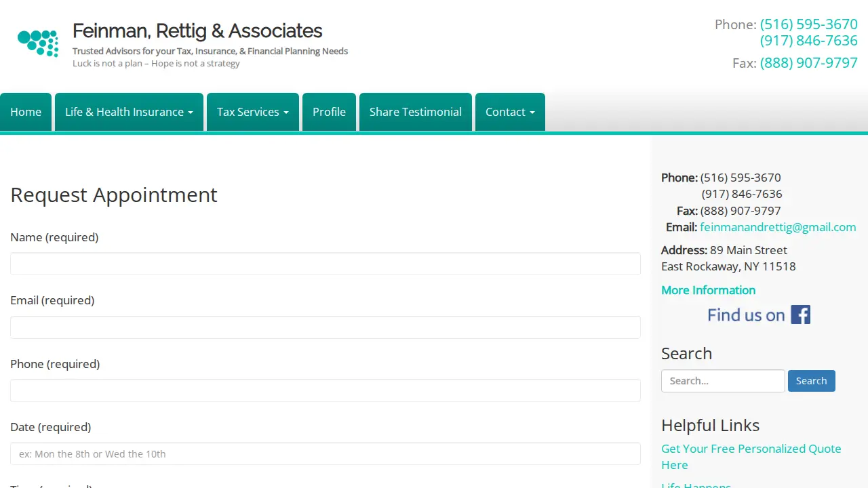Click the Request Appointment heading
Screen dimensions: 868x488
click(x=114, y=195)
